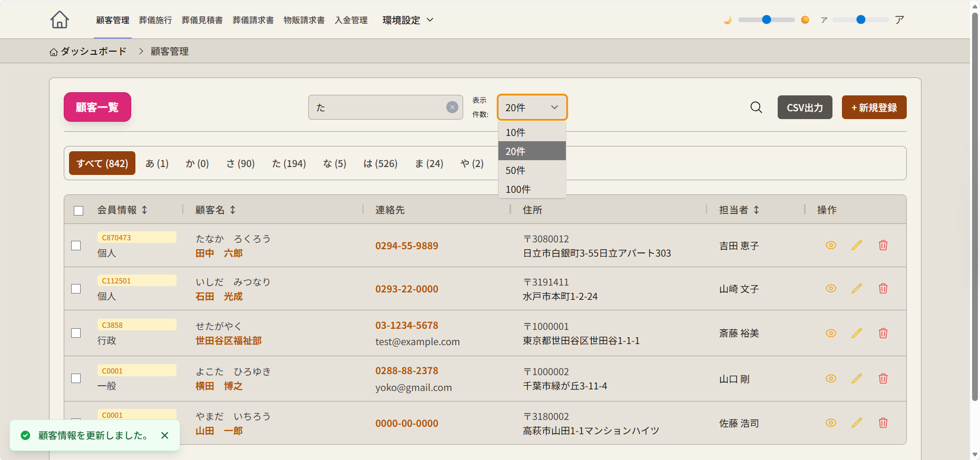The height and width of the screenshot is (460, 980).
Task: Collapse the 表示件数 20件 combo box
Action: [532, 107]
